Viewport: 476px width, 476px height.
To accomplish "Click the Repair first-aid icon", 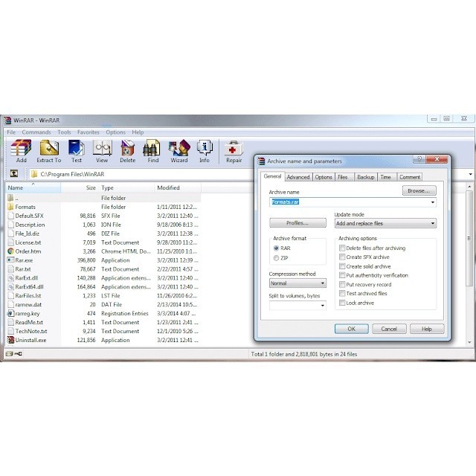I will (234, 148).
